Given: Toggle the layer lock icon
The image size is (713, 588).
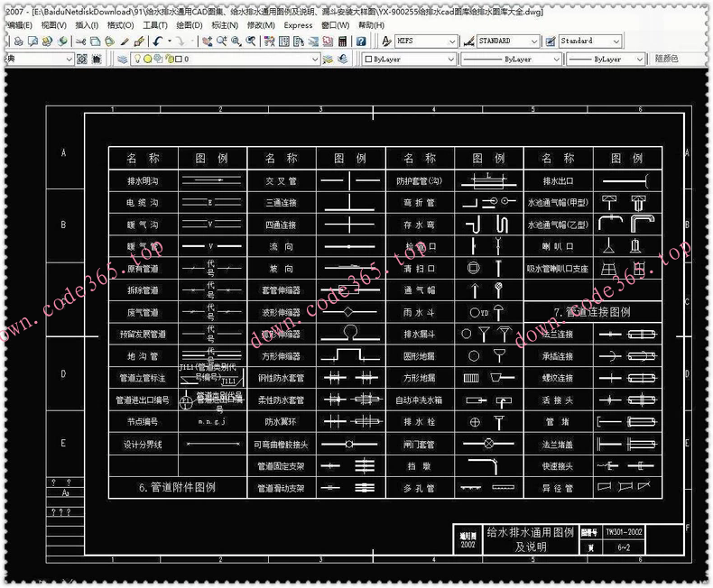Looking at the screenshot, I should 167,59.
